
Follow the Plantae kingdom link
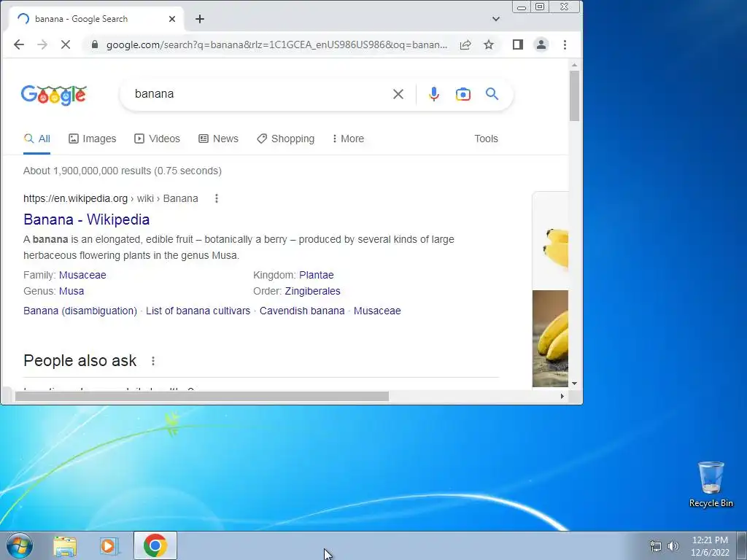pos(317,275)
